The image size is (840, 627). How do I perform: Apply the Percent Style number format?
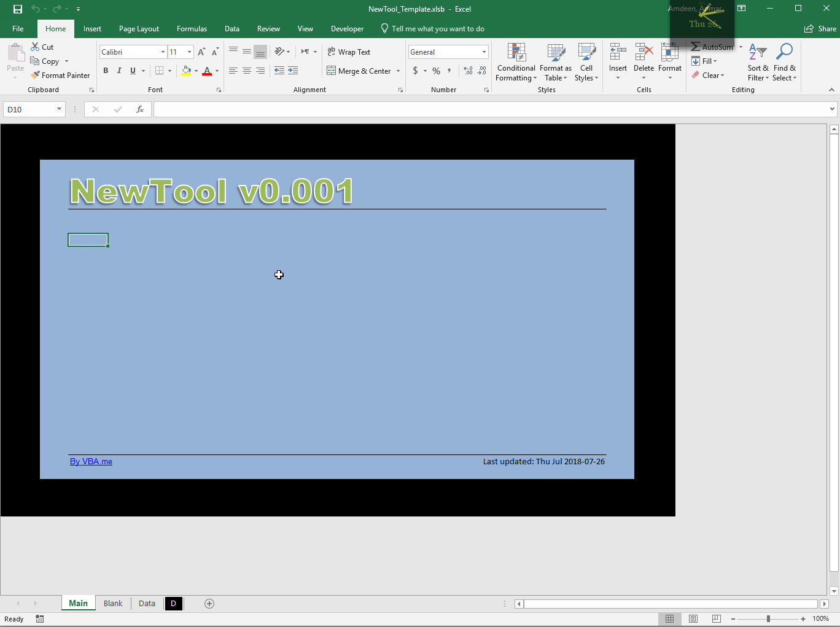click(436, 71)
